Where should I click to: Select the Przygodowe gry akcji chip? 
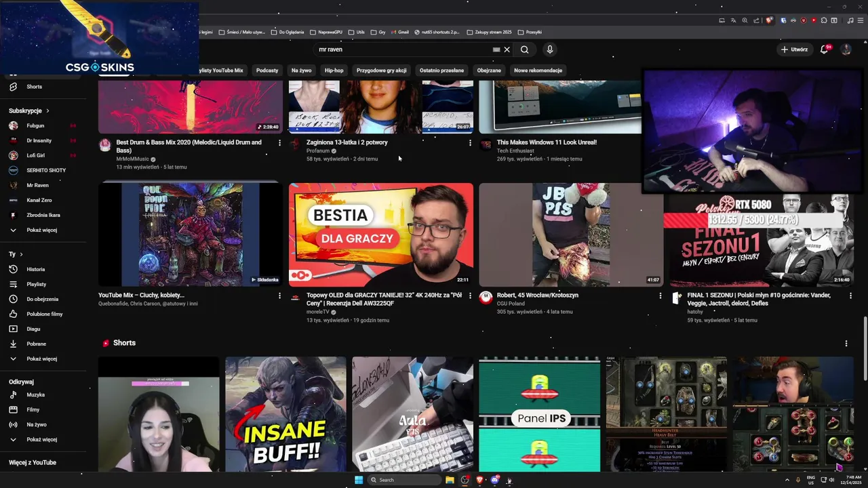pyautogui.click(x=382, y=70)
